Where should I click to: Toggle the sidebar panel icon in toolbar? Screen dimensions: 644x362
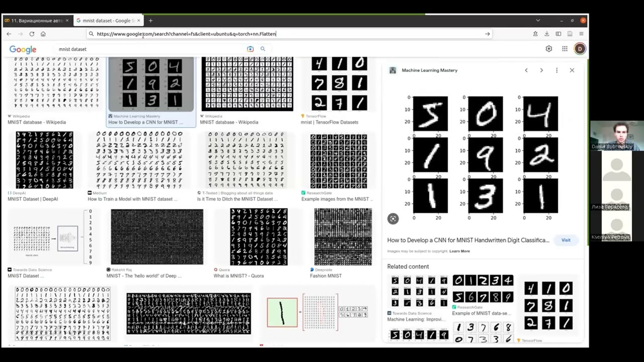pyautogui.click(x=558, y=34)
